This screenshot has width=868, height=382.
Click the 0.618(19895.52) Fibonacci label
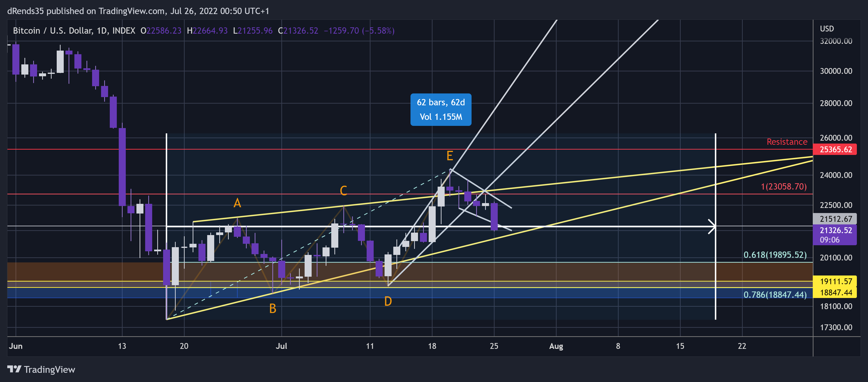point(775,255)
